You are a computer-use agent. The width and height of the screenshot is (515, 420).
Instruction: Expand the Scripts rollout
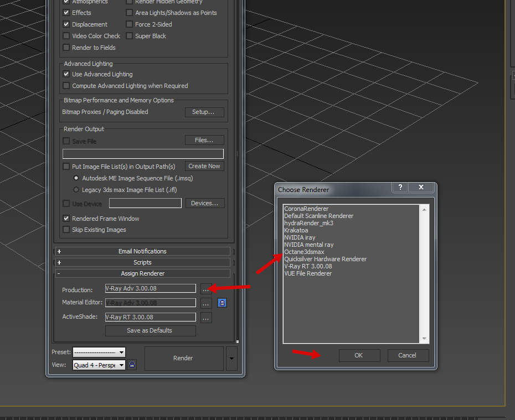tap(142, 262)
